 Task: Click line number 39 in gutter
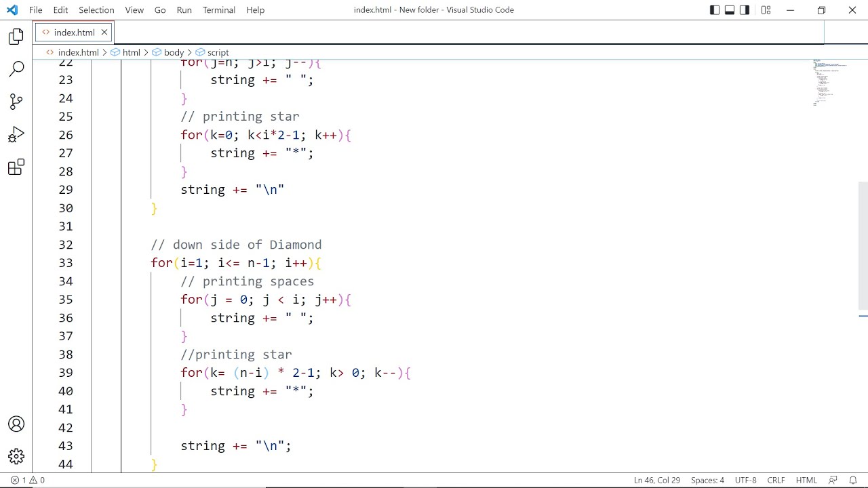66,373
